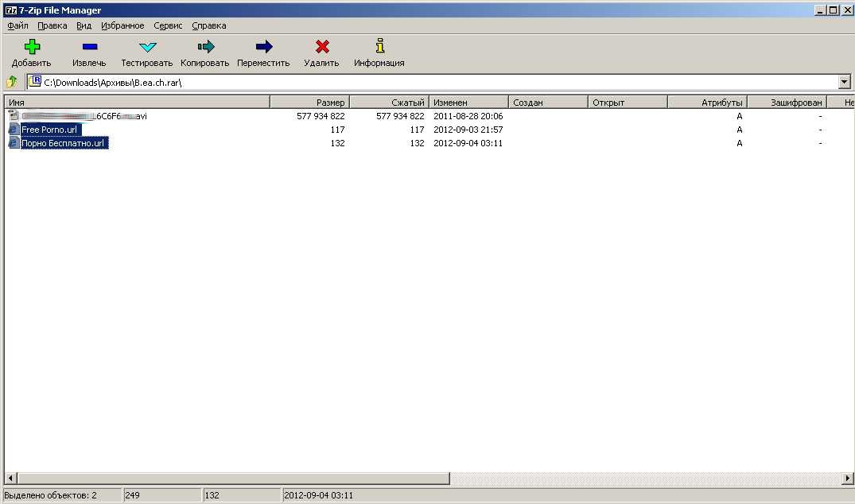Click the Переместить blue arrow icon
The image size is (855, 504).
pyautogui.click(x=264, y=47)
